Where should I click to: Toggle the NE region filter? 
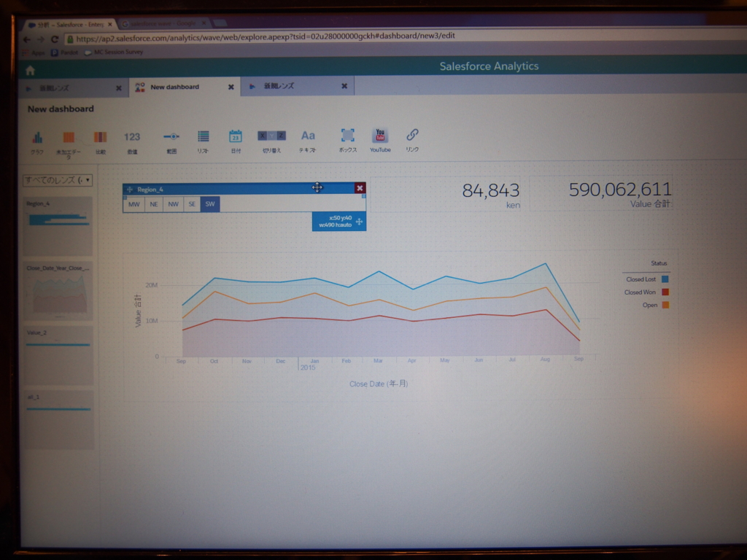(154, 204)
